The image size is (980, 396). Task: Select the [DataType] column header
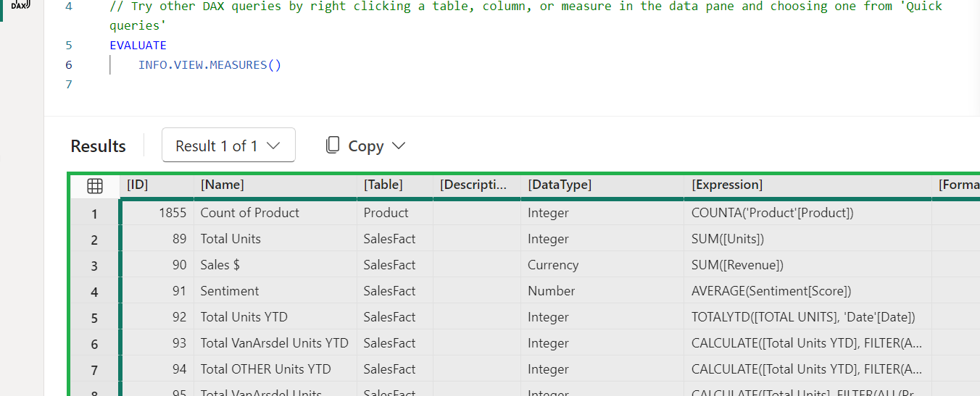[602, 185]
